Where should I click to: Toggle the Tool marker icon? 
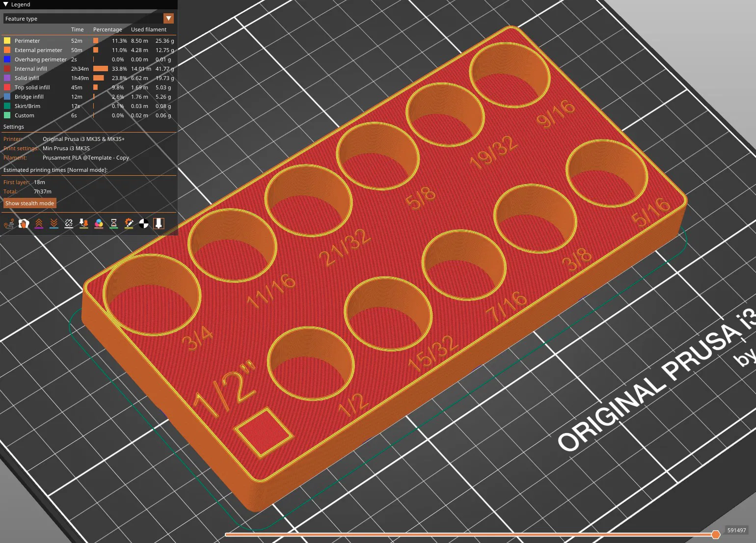point(159,224)
